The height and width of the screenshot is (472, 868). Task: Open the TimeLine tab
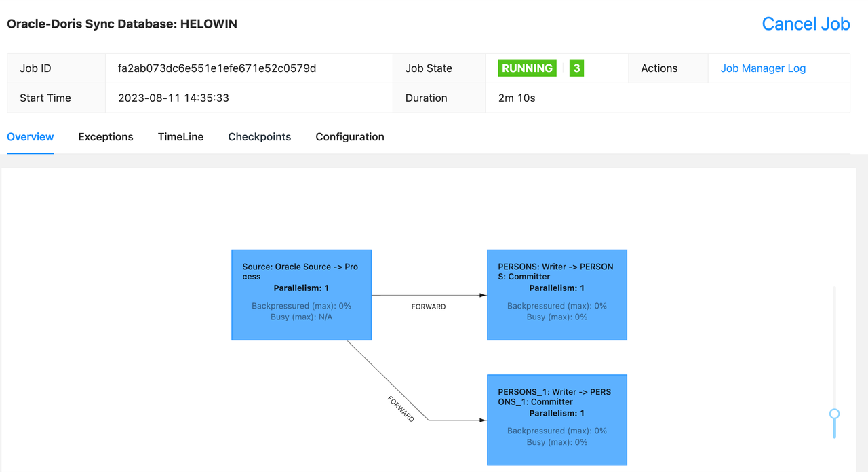tap(181, 137)
